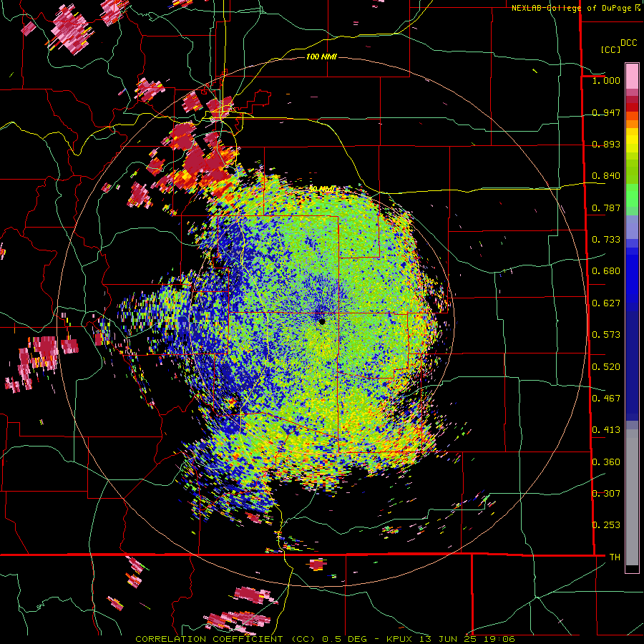The image size is (644, 644).
Task: Click the 0.467 scale label
Action: 606,399
